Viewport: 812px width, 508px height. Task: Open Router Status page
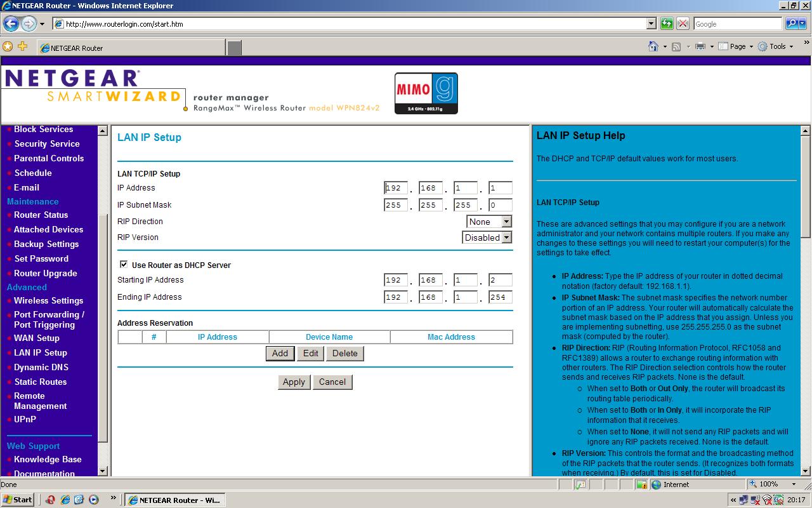41,215
